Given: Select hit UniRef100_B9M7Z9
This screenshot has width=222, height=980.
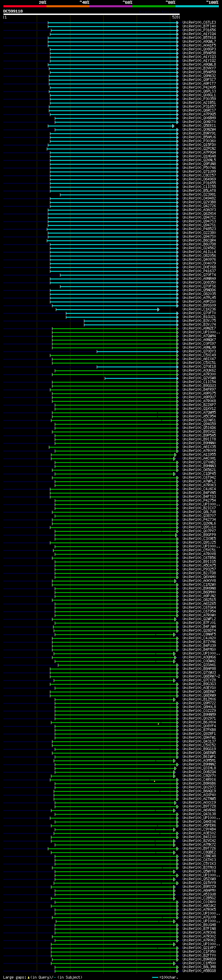Looking at the screenshot, I should pos(199,886).
